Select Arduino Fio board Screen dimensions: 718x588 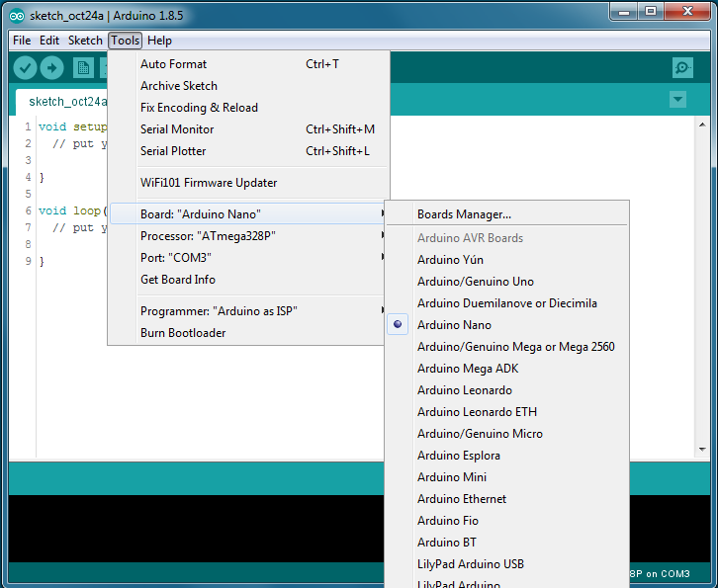click(x=507, y=520)
